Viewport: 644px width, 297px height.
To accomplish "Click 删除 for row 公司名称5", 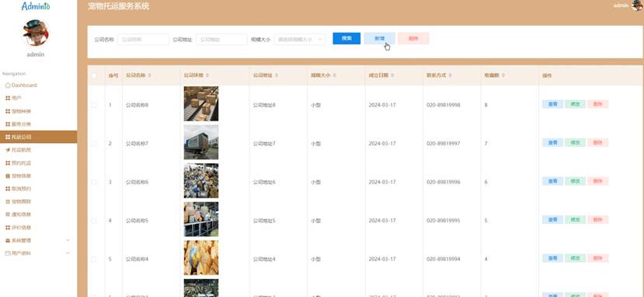I will (598, 220).
